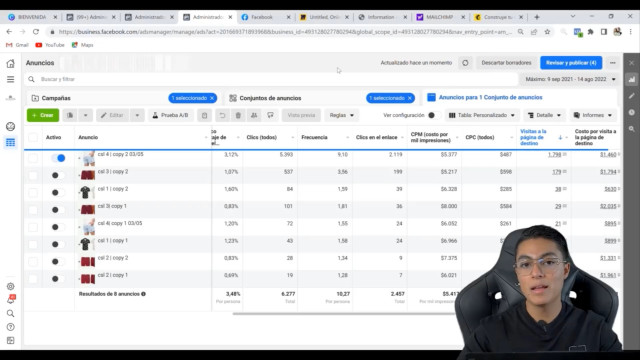Reload the browser page
The image size is (640, 360).
pos(36,31)
